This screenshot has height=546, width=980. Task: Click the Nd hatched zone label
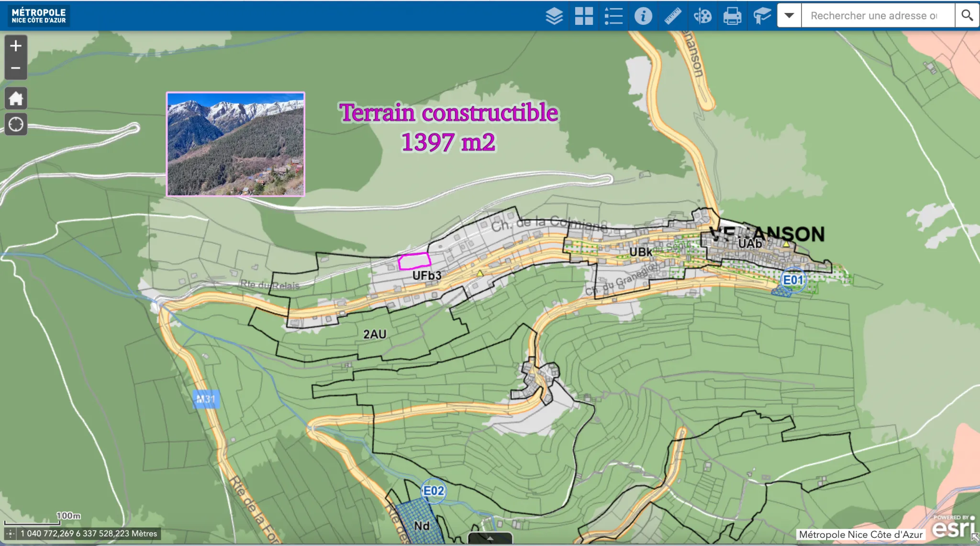coord(422,526)
